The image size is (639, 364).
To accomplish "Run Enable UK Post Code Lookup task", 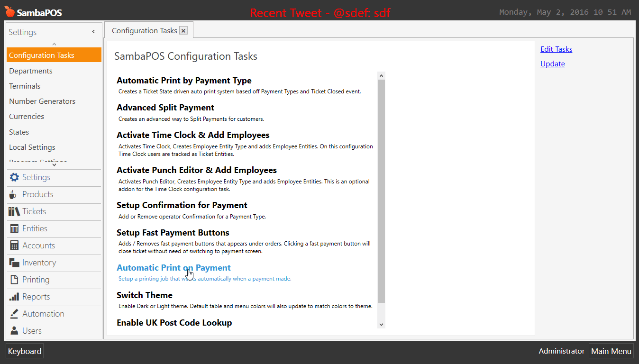I will click(174, 323).
